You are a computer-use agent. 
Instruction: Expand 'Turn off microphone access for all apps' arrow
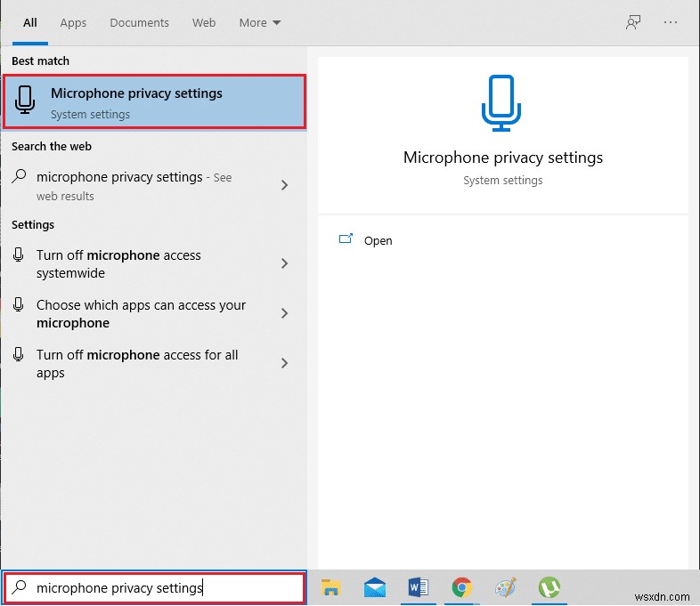285,364
